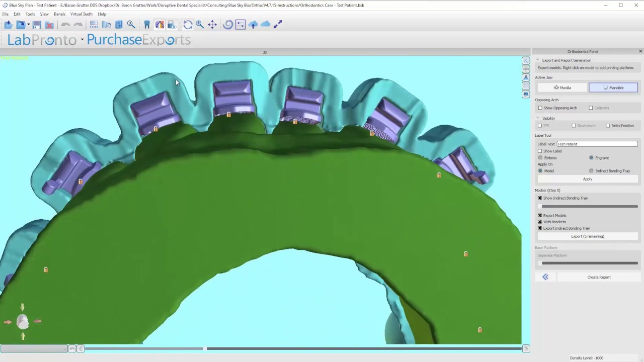644x362 pixels.
Task: Open the Help menu
Action: (x=102, y=14)
